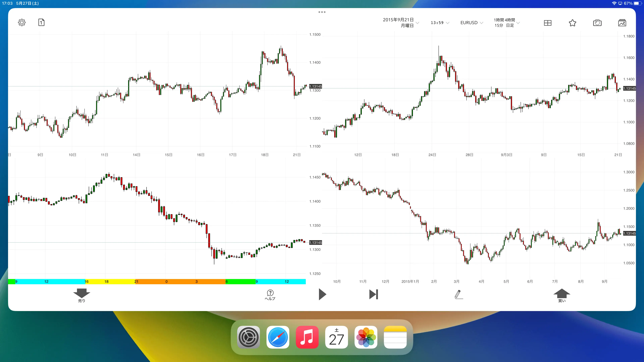Open Safari from the dock
This screenshot has height=362, width=644.
[x=278, y=337]
